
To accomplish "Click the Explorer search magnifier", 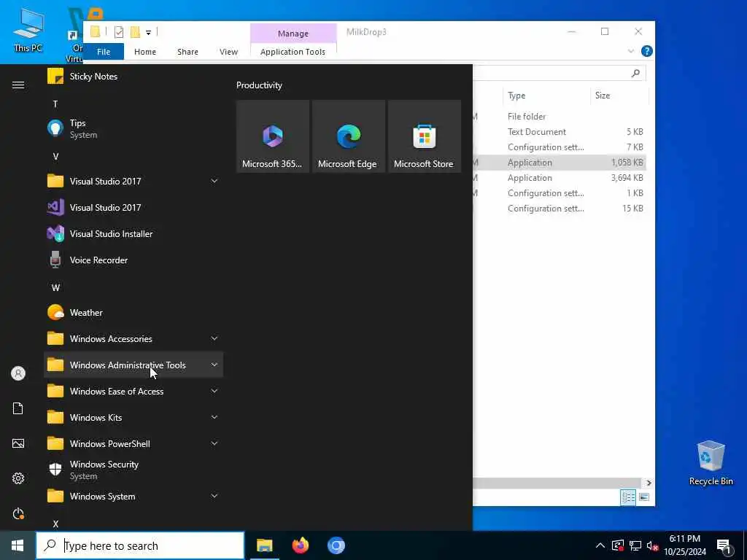I will (x=635, y=74).
